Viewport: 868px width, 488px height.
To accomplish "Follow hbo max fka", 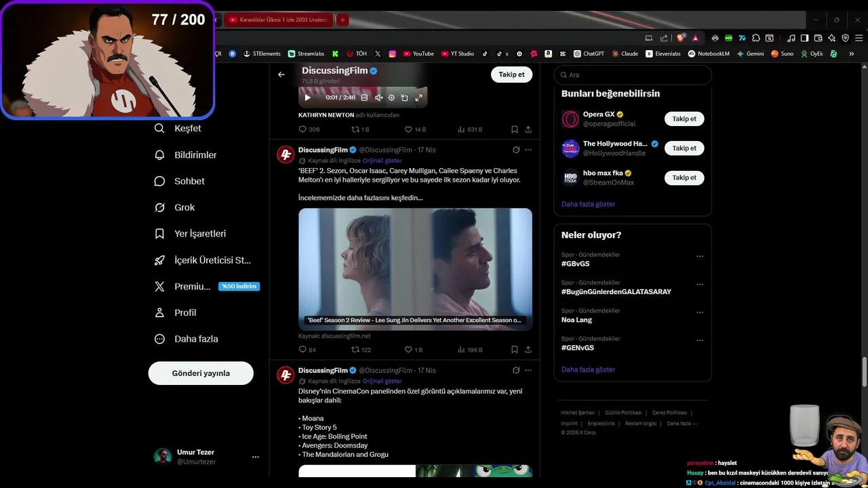I will [x=684, y=178].
